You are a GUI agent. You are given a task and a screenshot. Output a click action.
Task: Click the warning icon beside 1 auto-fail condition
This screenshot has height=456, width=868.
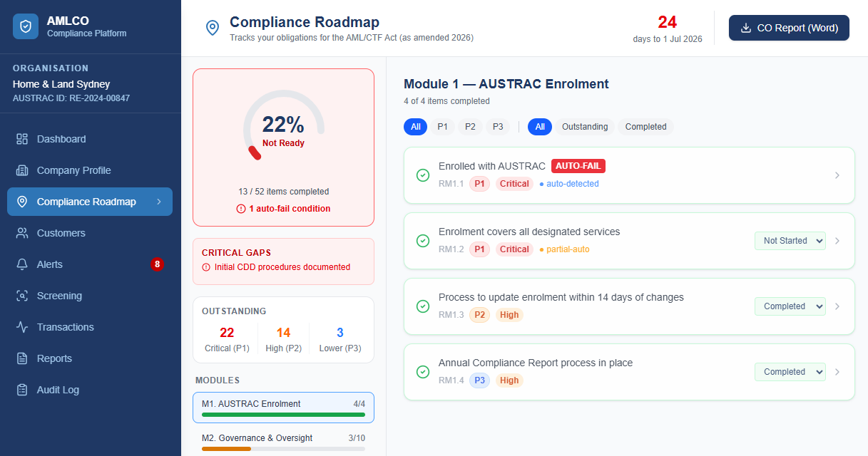(x=241, y=209)
